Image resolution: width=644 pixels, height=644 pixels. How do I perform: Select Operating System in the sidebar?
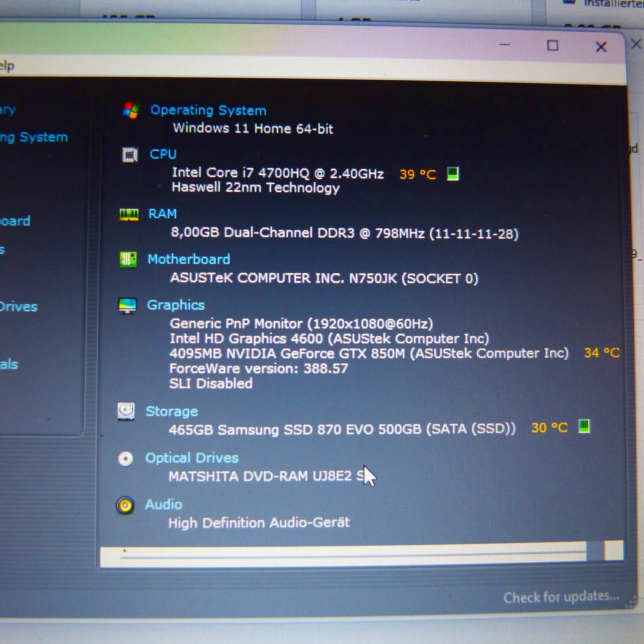click(33, 137)
